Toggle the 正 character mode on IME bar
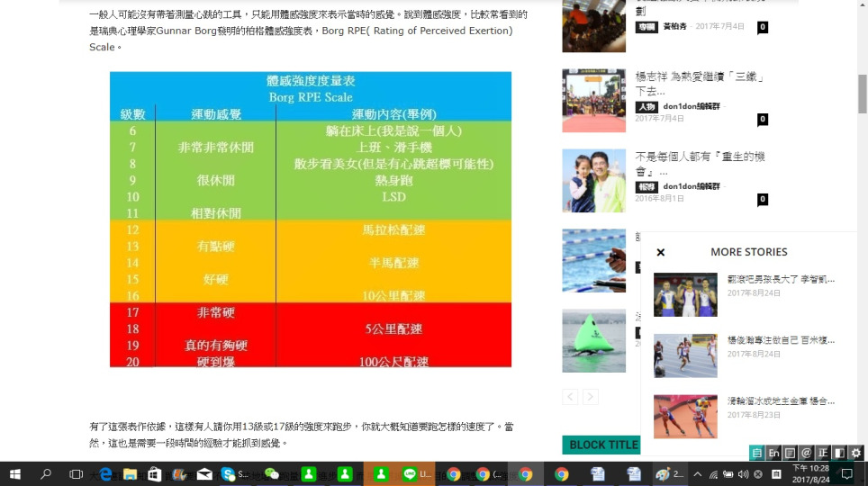This screenshot has height=486, width=868. 822,454
